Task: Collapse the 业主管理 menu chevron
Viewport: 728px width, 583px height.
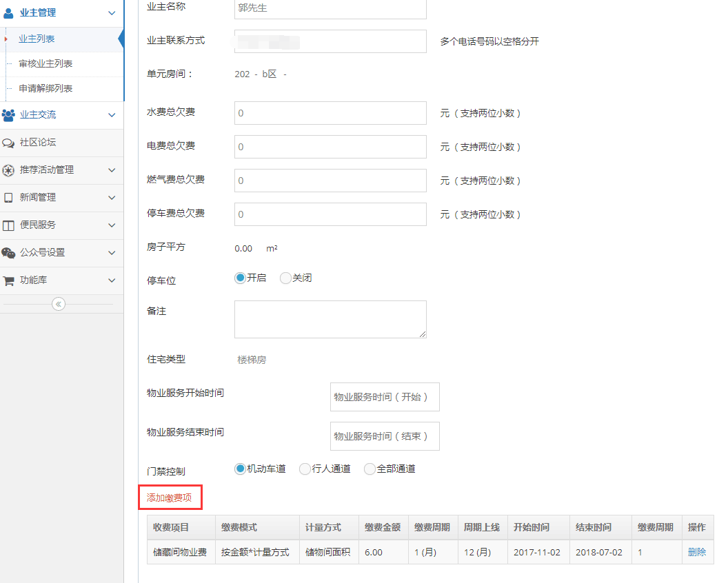Action: pos(112,13)
